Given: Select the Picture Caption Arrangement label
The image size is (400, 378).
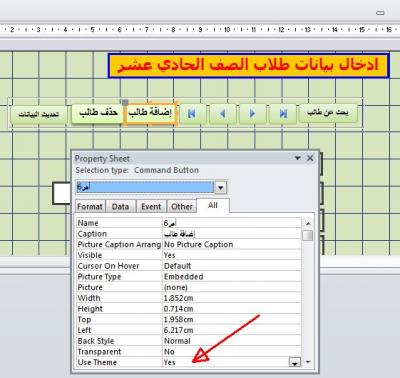Looking at the screenshot, I should 119,244.
